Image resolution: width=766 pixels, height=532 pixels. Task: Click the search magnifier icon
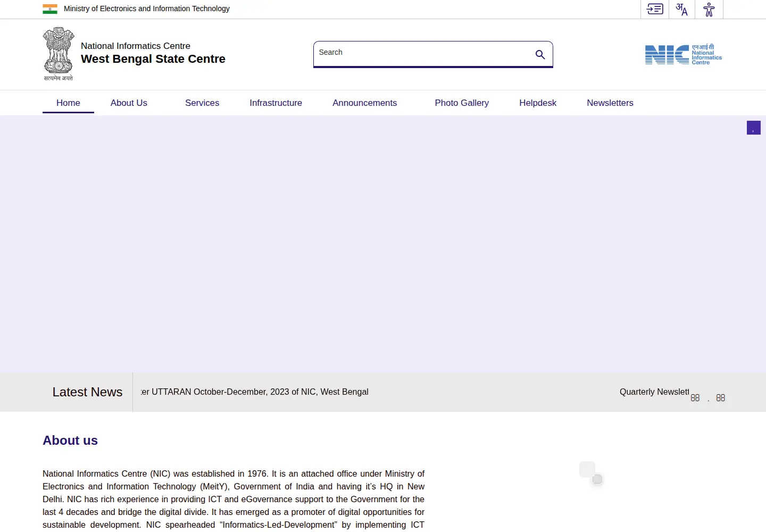(x=540, y=54)
